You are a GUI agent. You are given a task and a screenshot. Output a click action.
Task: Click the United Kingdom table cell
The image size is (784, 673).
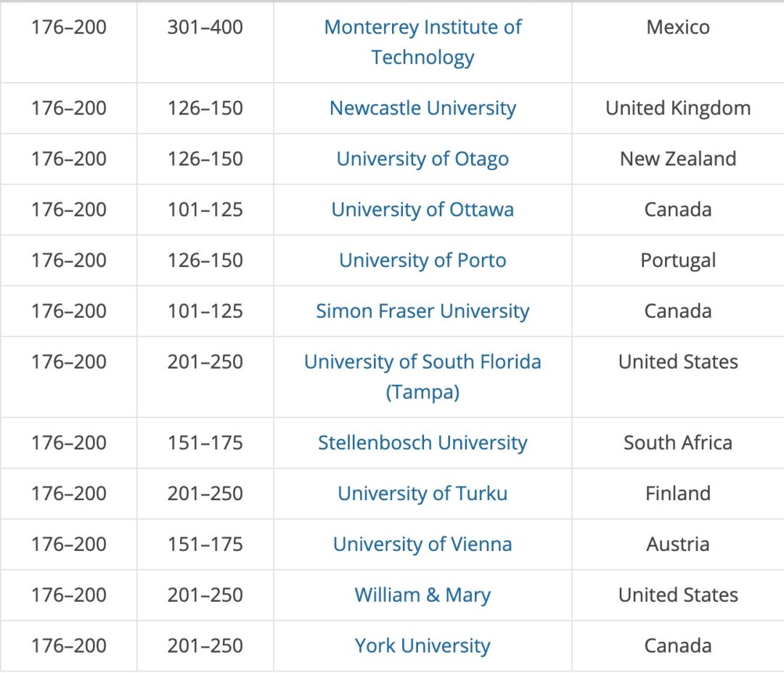(678, 108)
